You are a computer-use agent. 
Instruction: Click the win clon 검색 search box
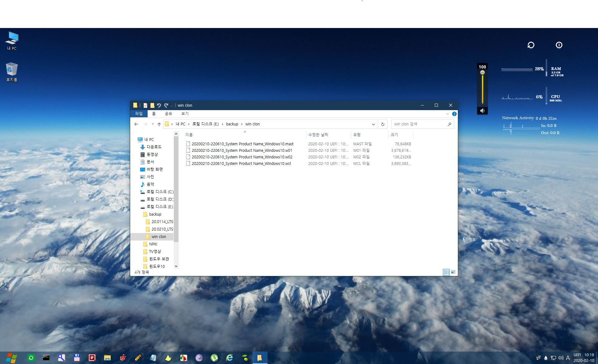pos(419,124)
